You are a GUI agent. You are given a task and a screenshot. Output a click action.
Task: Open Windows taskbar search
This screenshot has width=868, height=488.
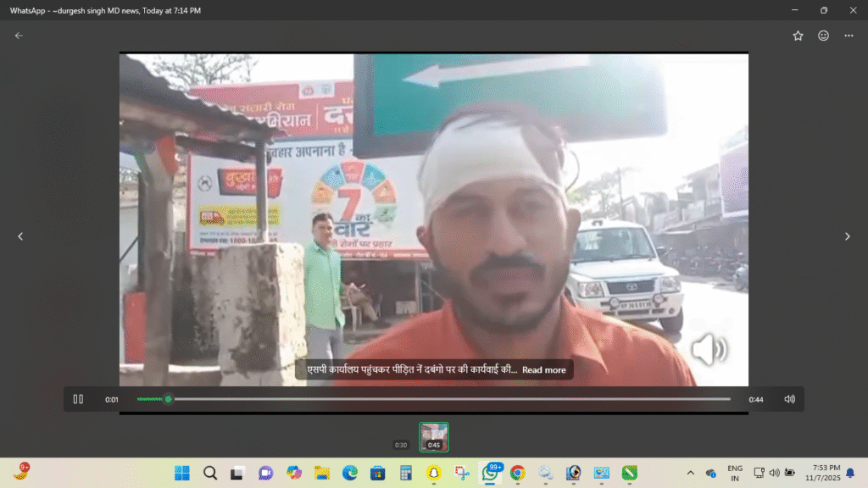[210, 473]
